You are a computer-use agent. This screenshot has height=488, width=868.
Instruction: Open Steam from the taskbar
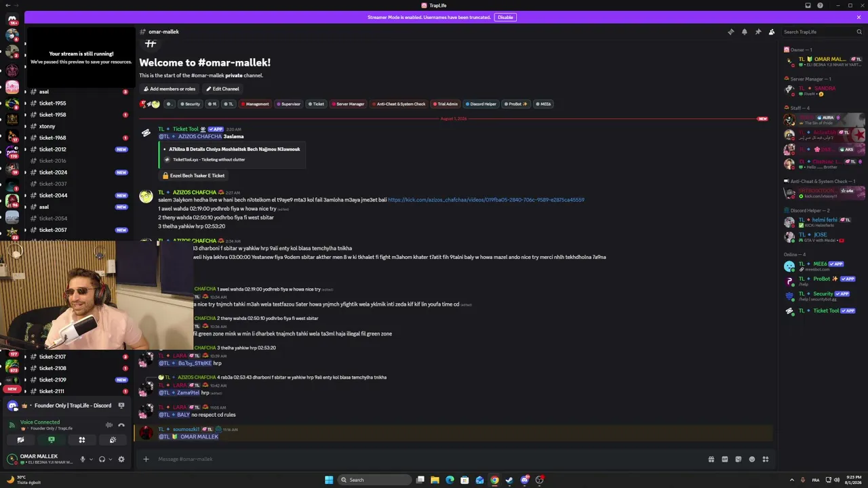tap(509, 480)
